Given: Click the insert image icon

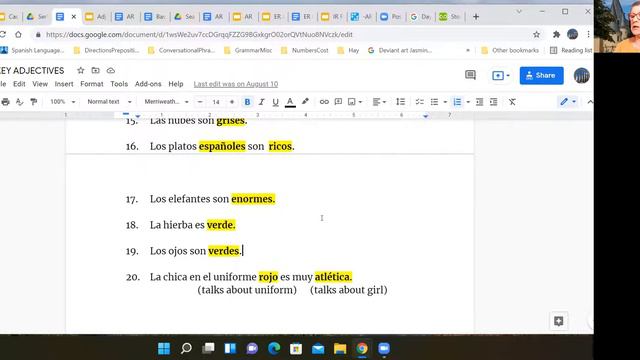Looking at the screenshot, I should click(x=351, y=102).
